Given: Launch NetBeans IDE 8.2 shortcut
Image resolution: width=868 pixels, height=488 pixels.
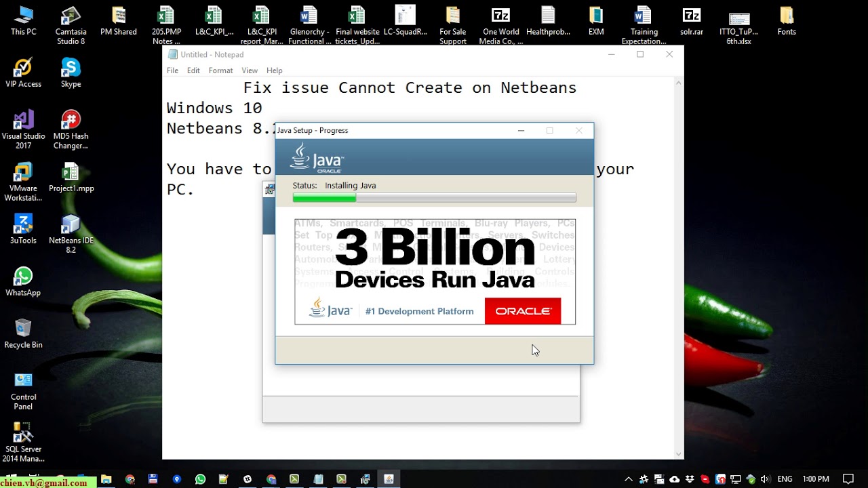Looking at the screenshot, I should 71,234.
